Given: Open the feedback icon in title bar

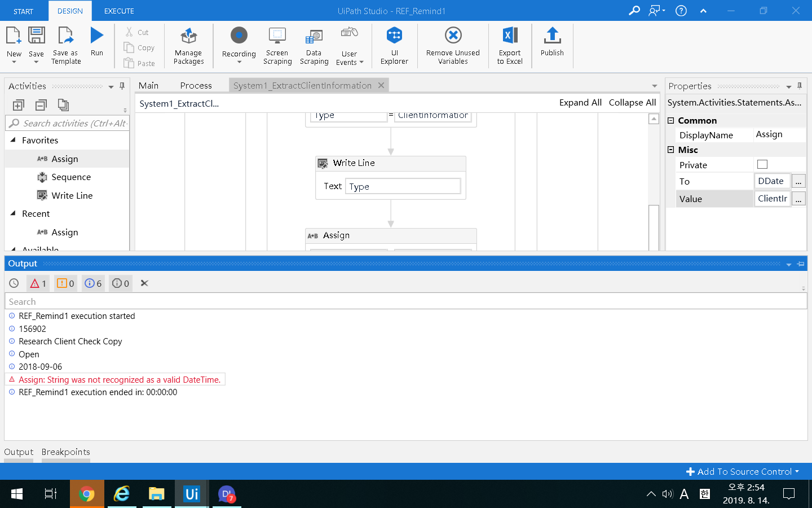Looking at the screenshot, I should [x=656, y=10].
